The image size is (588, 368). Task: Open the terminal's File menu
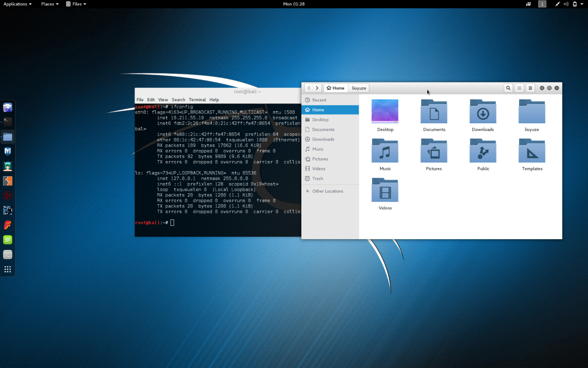pos(140,100)
